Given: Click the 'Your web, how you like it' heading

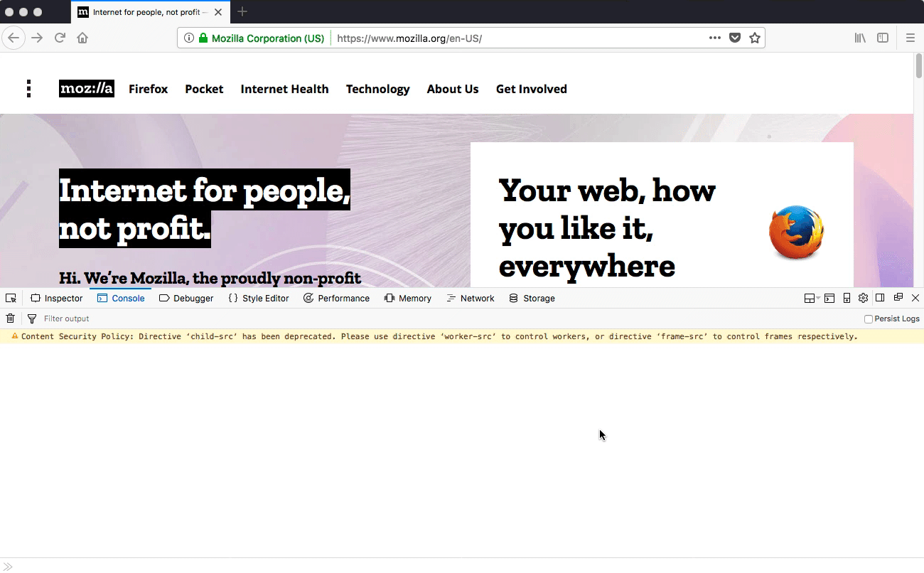Looking at the screenshot, I should (x=607, y=228).
